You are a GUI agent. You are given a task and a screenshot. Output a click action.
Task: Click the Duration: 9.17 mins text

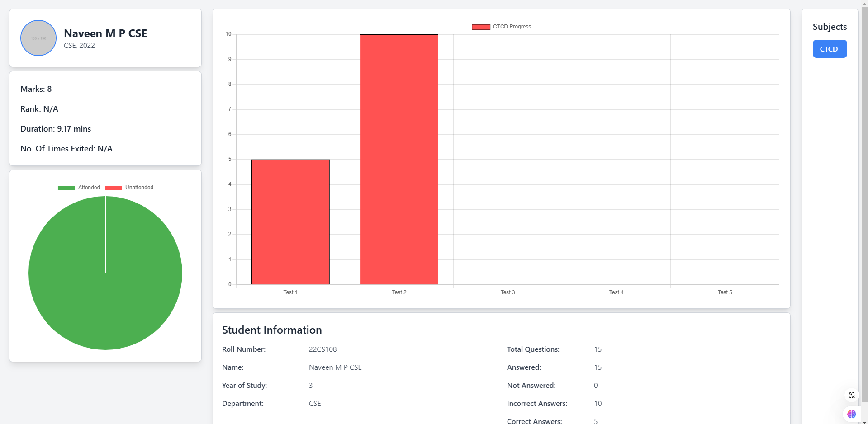pyautogui.click(x=56, y=129)
